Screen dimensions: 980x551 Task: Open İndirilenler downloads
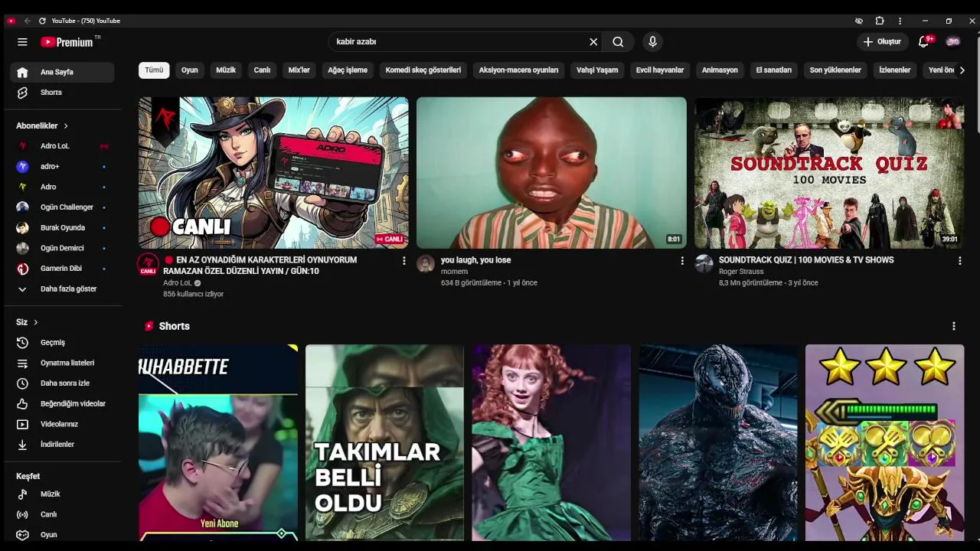pos(62,445)
